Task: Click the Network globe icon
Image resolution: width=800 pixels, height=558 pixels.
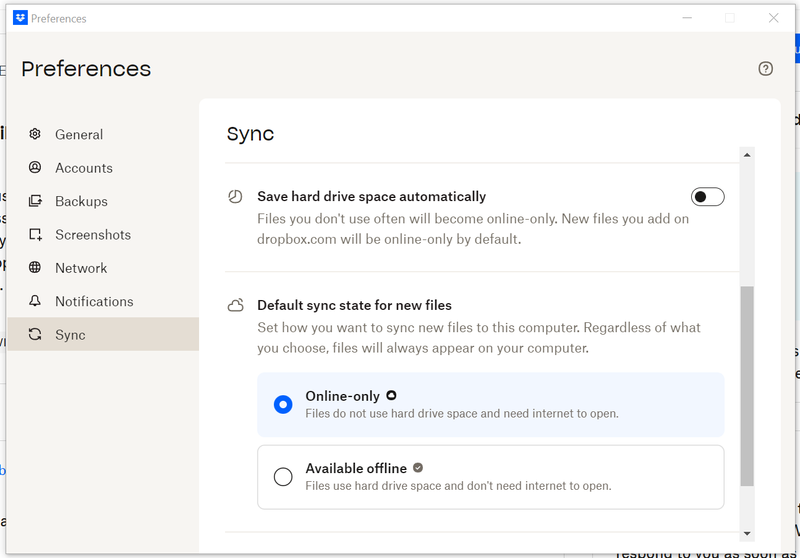Action: [35, 268]
